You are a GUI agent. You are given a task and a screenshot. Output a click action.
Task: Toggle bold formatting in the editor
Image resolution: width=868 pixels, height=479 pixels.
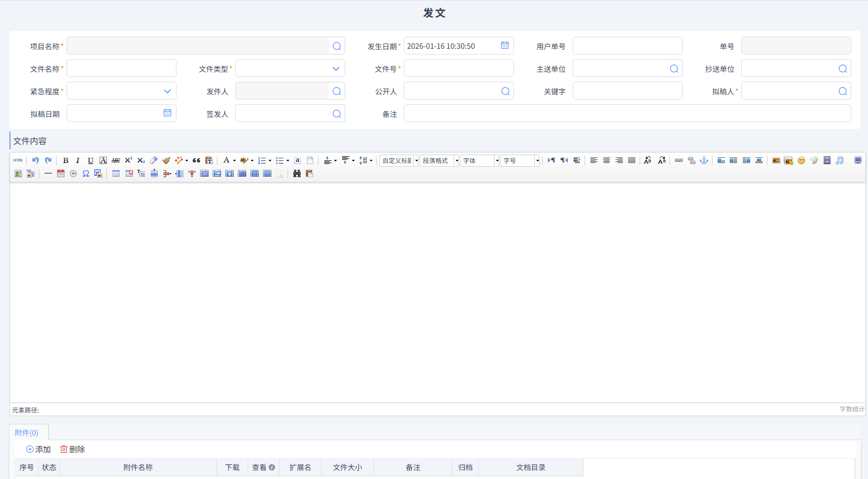tap(65, 160)
